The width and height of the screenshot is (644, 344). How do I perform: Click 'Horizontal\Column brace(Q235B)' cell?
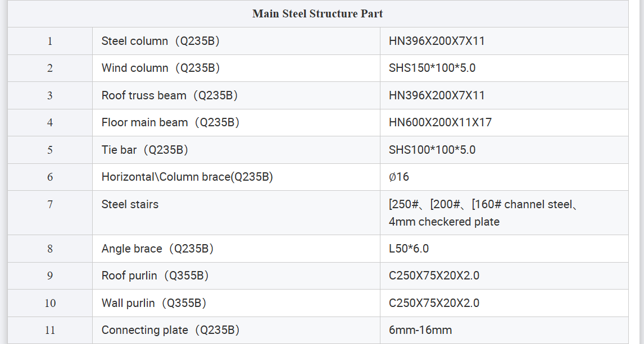point(187,177)
